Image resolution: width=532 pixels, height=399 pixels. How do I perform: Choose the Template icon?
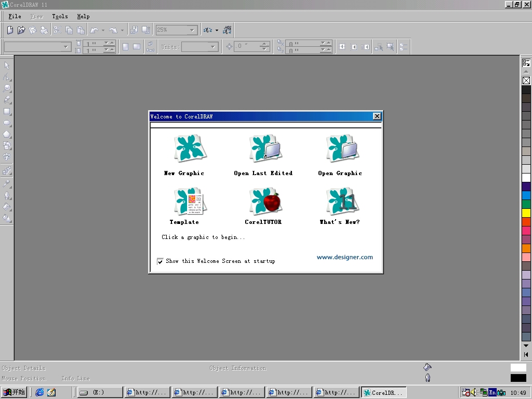point(190,201)
